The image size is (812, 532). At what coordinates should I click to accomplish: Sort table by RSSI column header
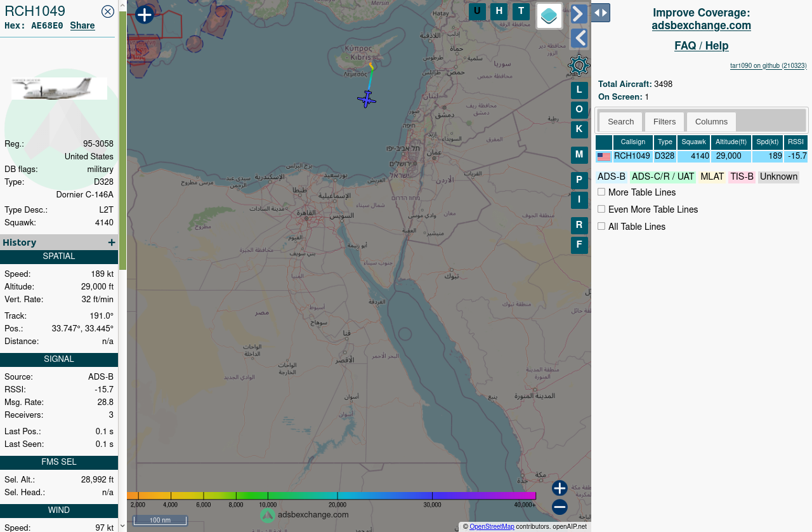click(796, 142)
